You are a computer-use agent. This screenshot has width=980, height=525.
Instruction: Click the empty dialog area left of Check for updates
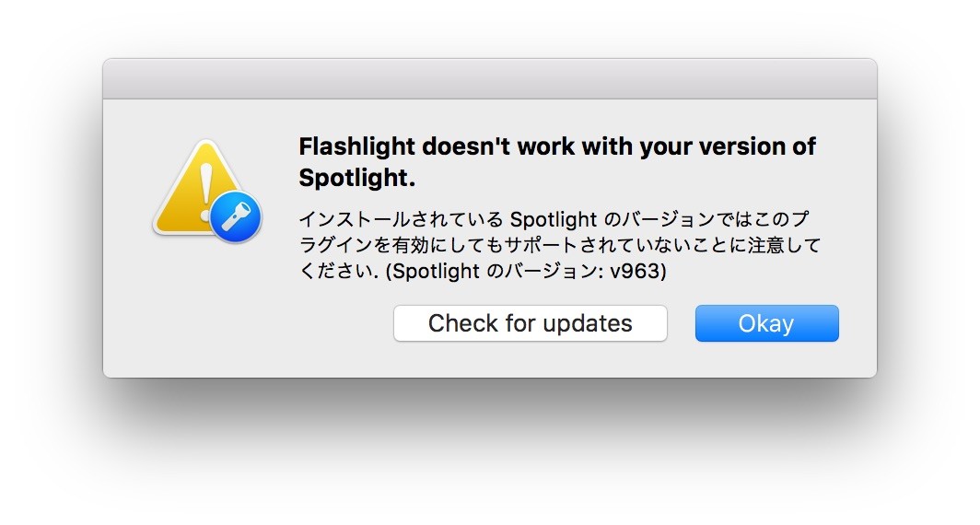(249, 323)
